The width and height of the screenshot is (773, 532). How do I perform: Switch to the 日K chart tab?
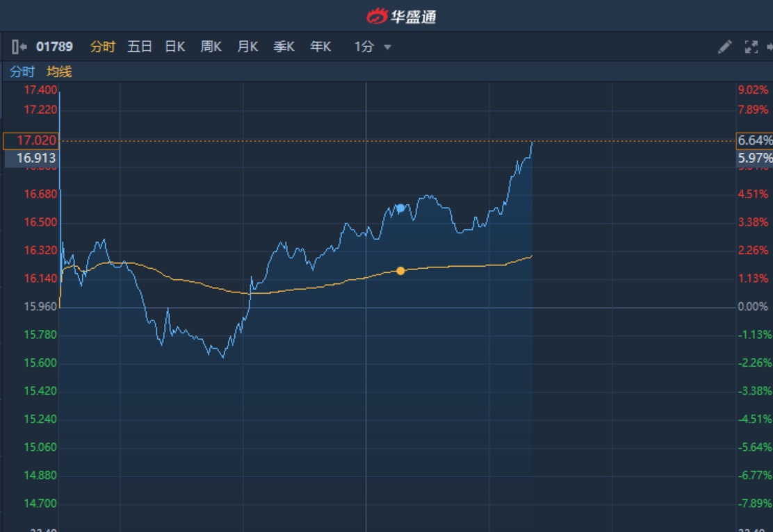(174, 47)
